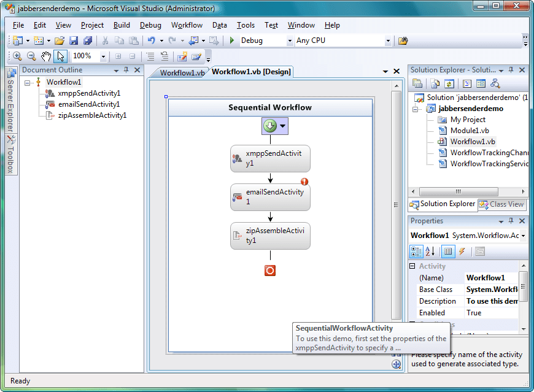Click the Solution Explorer horizontal scrollbar thumb
This screenshot has width=534, height=392.
point(459,191)
